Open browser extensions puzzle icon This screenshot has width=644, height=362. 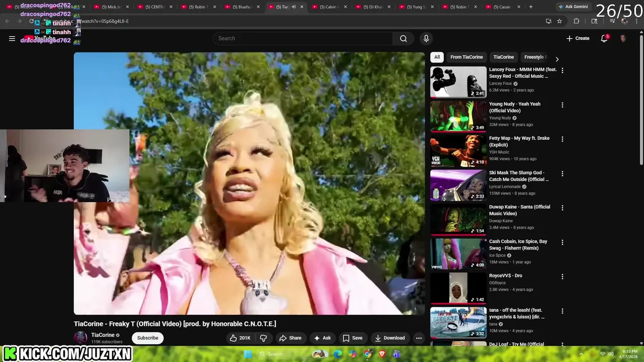[x=577, y=21]
